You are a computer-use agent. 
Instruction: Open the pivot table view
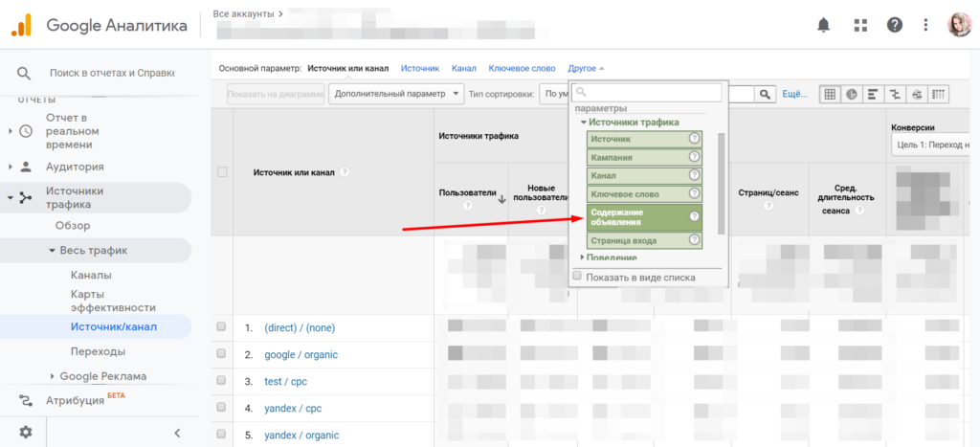tap(939, 94)
